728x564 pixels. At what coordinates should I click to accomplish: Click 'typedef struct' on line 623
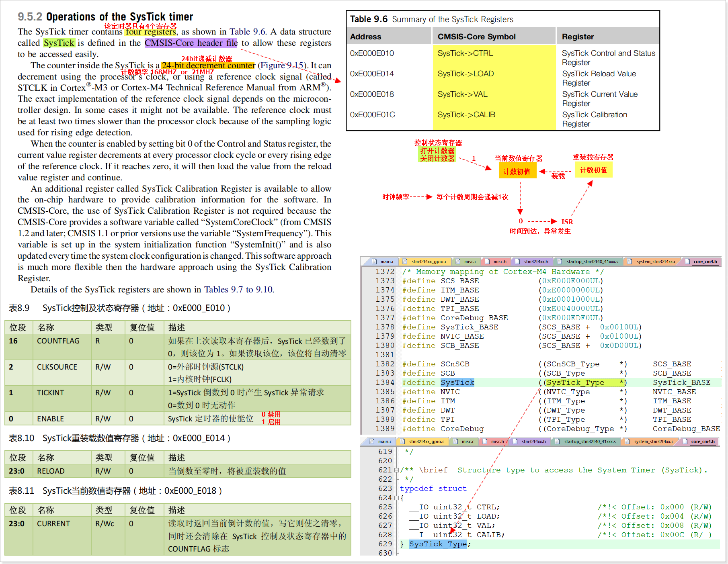(433, 488)
